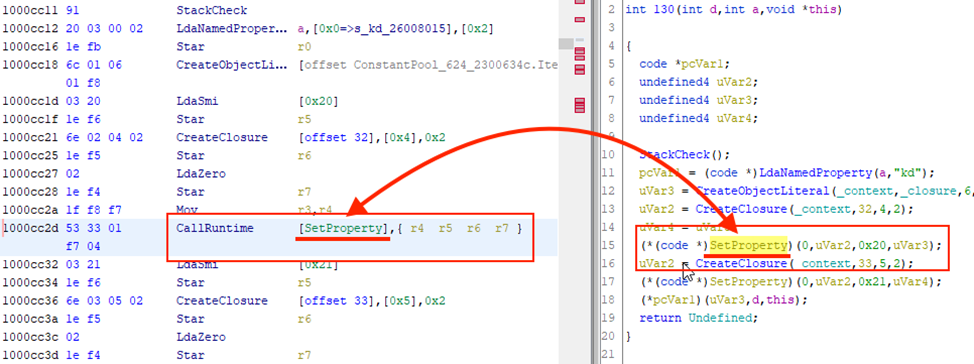Select the CreateObjectLi... mnemonic at 1000cc18
This screenshot has width=974, height=364.
pyautogui.click(x=232, y=65)
